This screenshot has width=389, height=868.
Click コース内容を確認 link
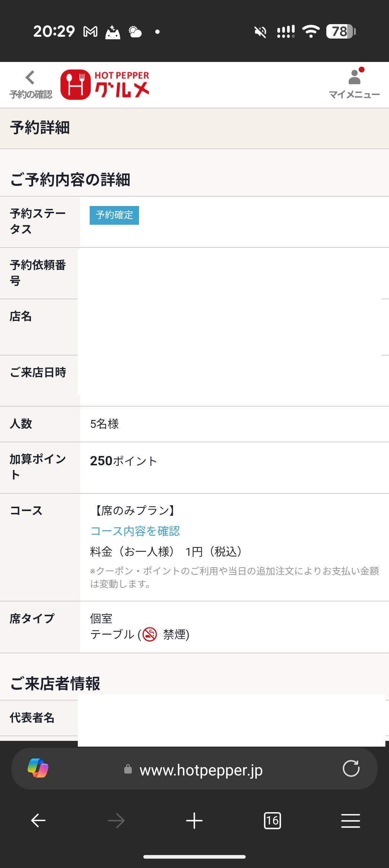[x=135, y=531]
